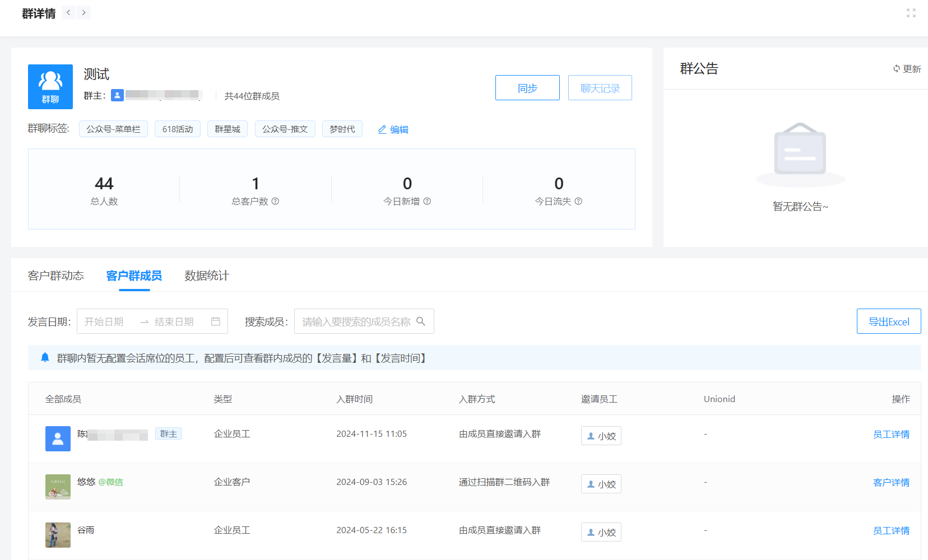This screenshot has height=560, width=928.
Task: Click 共44位群成员 text
Action: point(252,96)
